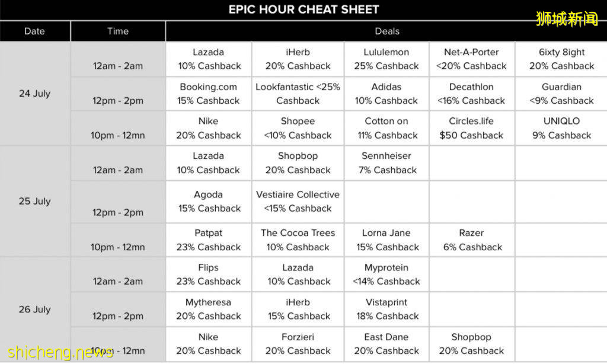The width and height of the screenshot is (607, 364).
Task: Open the 6ixty 8ight 20% Cashback deal
Action: (x=561, y=59)
